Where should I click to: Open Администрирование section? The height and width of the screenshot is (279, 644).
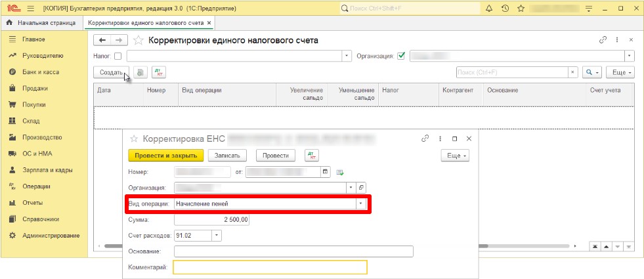point(51,236)
